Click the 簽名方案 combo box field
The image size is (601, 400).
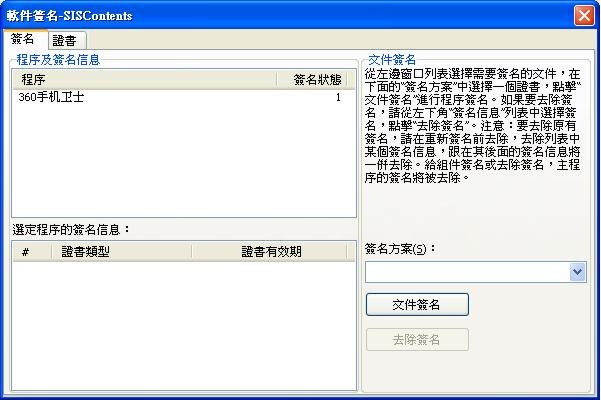(x=475, y=272)
